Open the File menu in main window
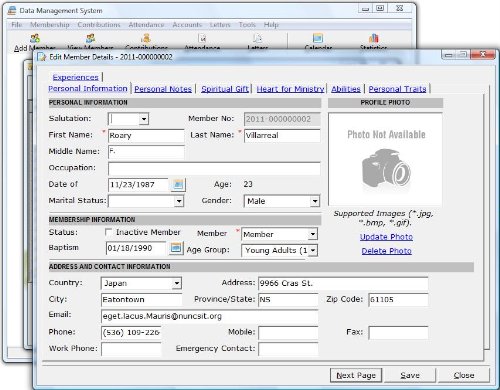 point(17,25)
